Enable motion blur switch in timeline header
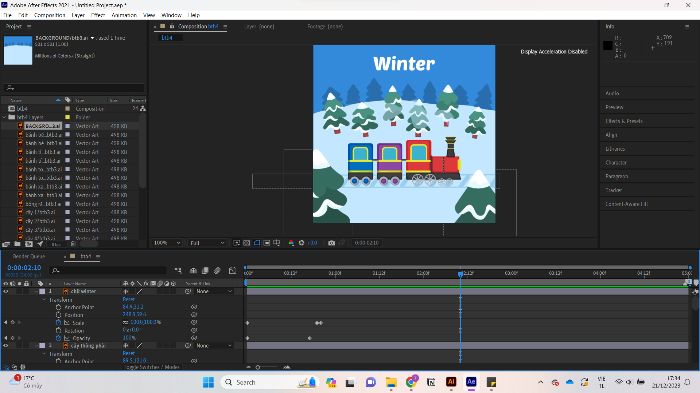The height and width of the screenshot is (393, 700). 217,270
